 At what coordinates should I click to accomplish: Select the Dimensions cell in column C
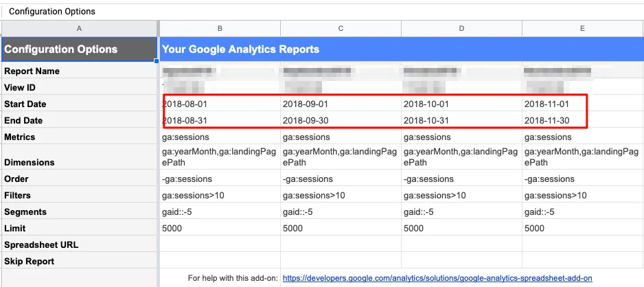point(341,157)
